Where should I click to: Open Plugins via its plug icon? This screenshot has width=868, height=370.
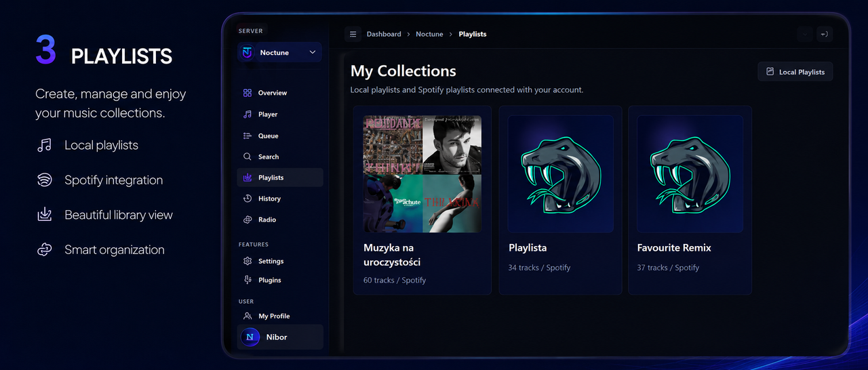248,280
